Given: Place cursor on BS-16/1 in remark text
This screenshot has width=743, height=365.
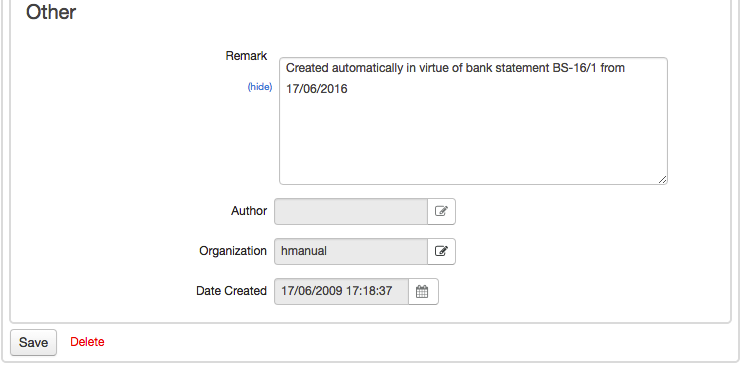Looking at the screenshot, I should pos(575,68).
